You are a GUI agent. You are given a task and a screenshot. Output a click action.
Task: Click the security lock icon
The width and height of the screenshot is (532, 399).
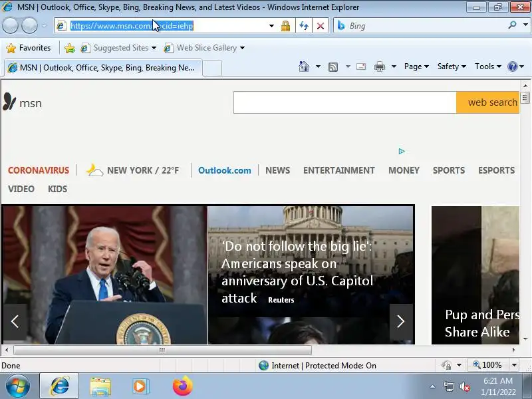click(285, 26)
